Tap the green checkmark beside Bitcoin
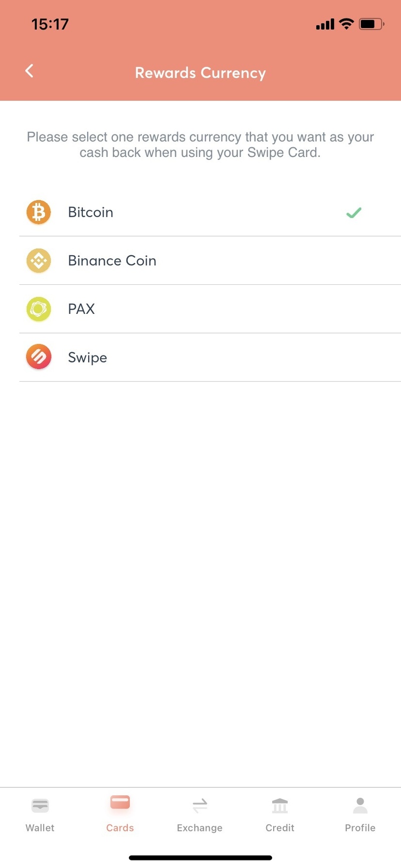Viewport: 401px width, 868px height. pos(354,213)
